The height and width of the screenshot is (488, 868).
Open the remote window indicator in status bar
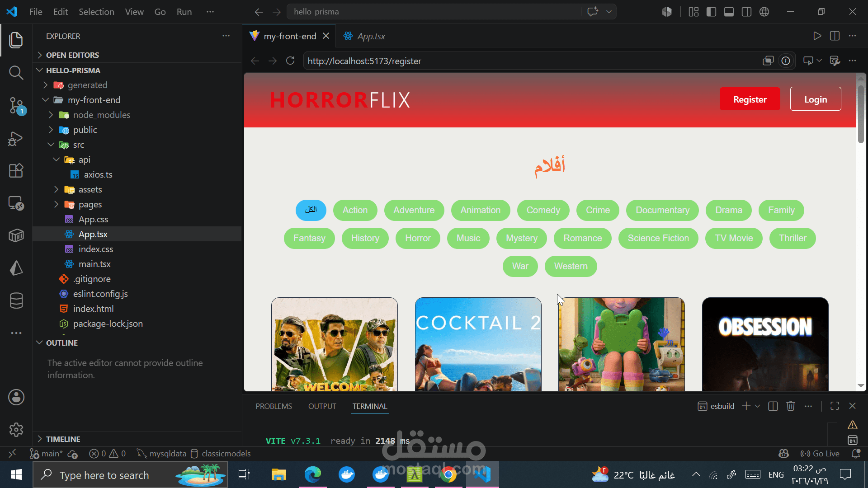point(12,453)
